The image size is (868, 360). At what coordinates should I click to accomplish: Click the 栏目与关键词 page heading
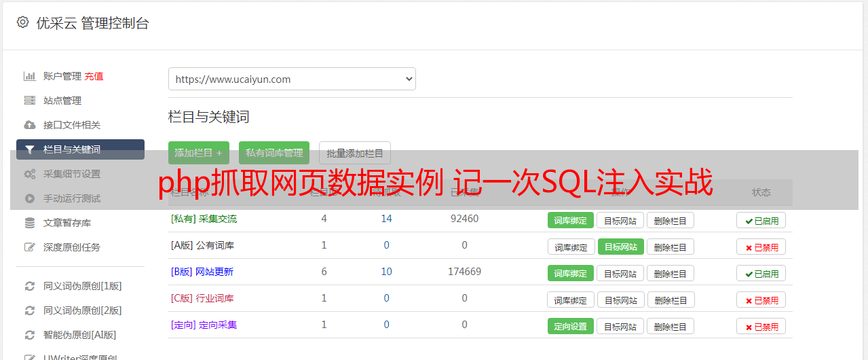[x=208, y=117]
